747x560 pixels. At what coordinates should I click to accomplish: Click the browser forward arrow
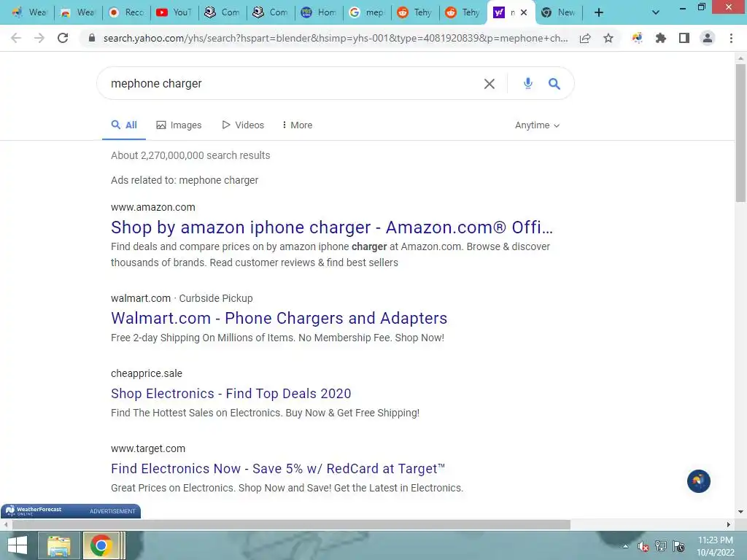(x=39, y=38)
